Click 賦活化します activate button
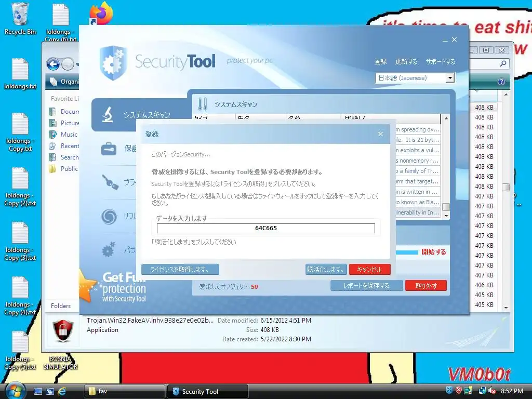Image resolution: width=532 pixels, height=399 pixels. tap(326, 270)
